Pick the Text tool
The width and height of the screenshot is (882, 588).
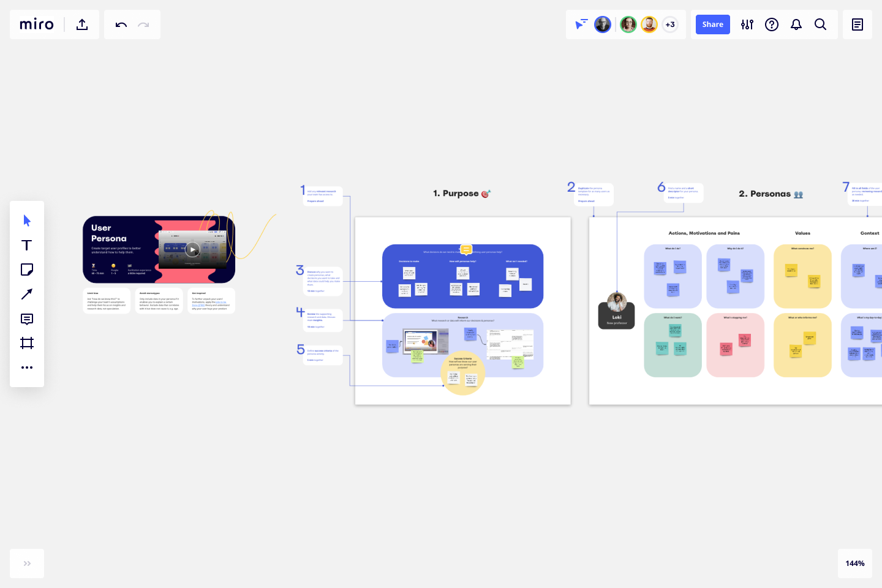27,245
